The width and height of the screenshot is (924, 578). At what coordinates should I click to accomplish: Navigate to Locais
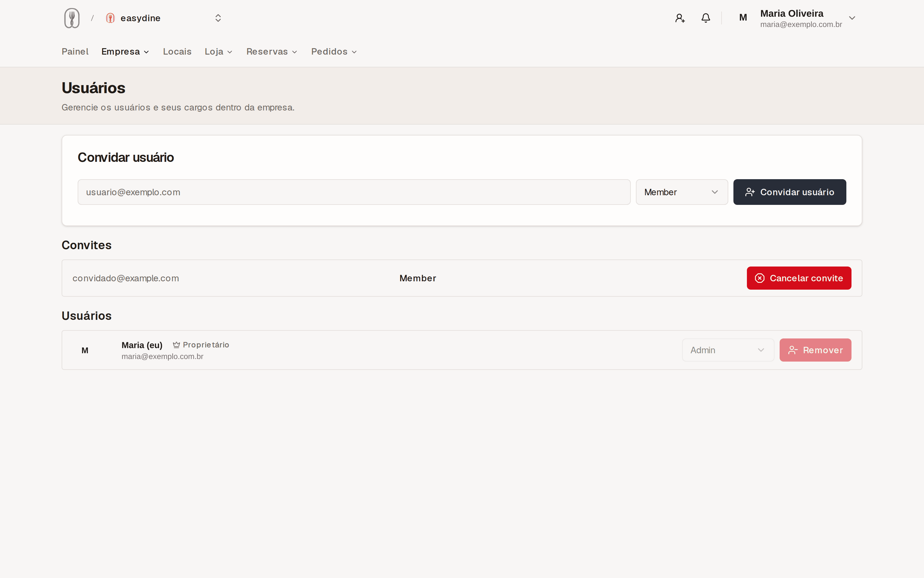coord(177,52)
